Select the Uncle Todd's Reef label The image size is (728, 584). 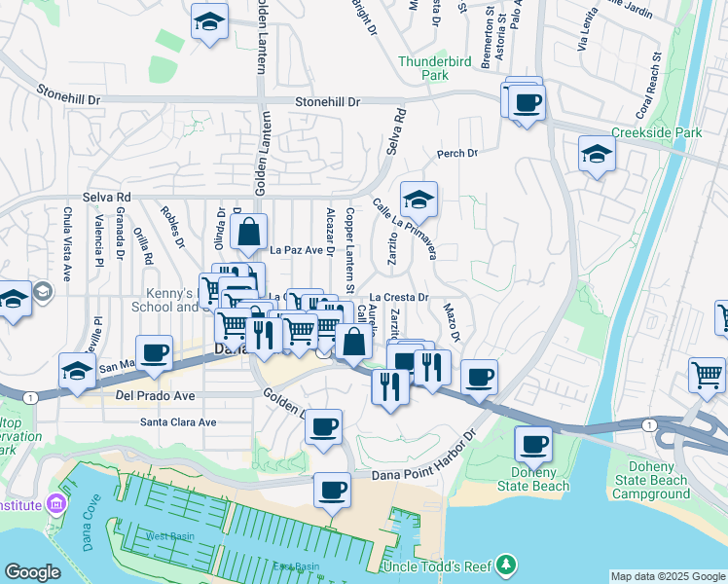(437, 566)
